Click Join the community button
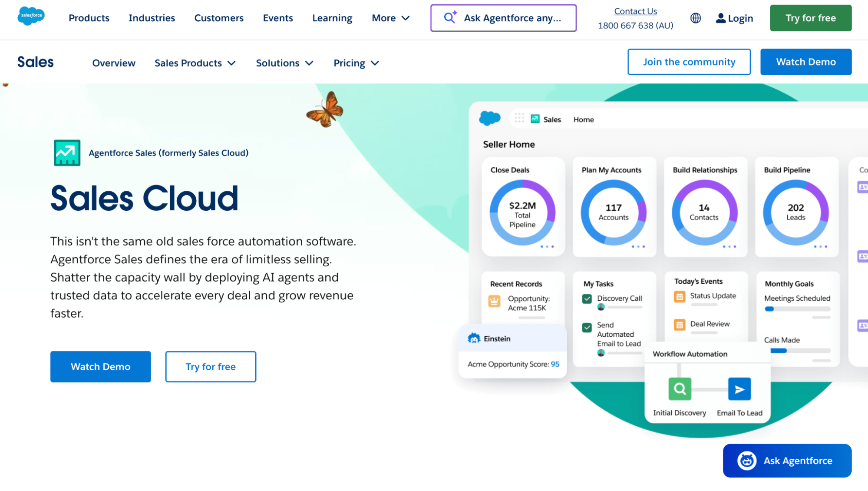Screen dimensions: 868x491 tap(689, 62)
